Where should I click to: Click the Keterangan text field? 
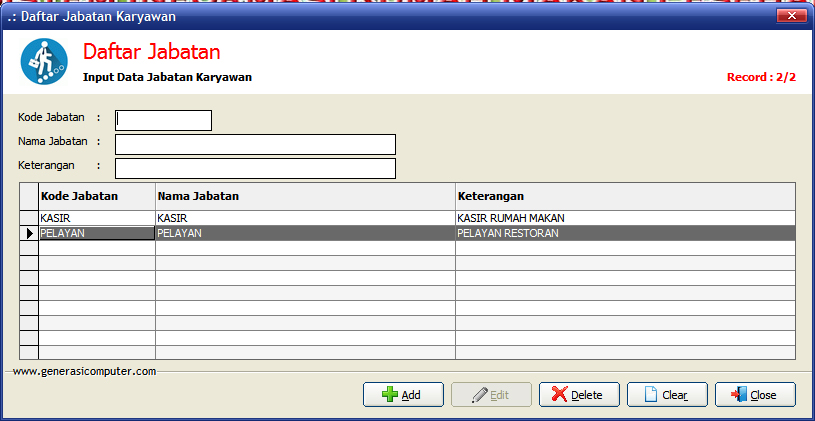[x=255, y=168]
